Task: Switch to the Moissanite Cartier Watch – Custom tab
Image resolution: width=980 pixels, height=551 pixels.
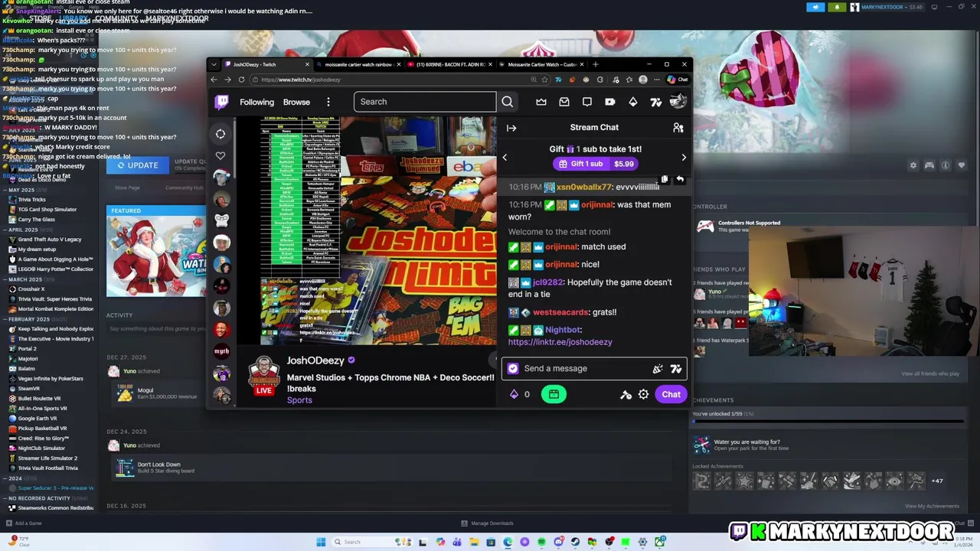Action: click(x=542, y=64)
